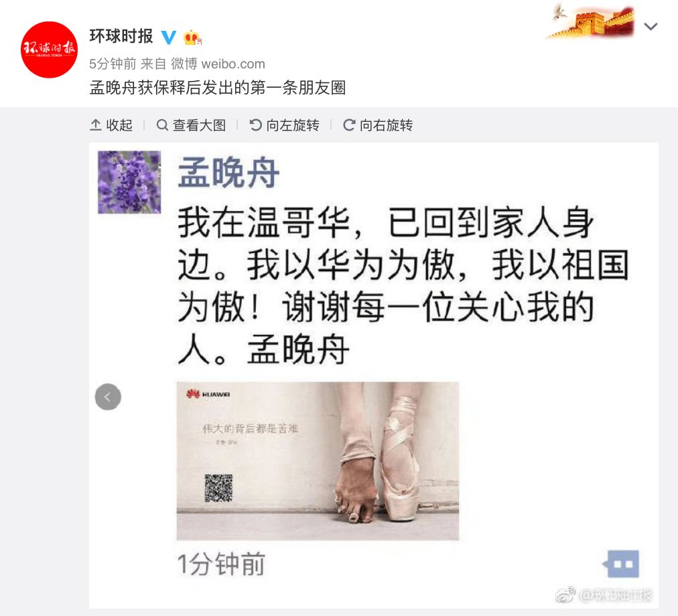Click the Great Wall banner decoration
Screen dimensions: 678x616
[x=591, y=20]
